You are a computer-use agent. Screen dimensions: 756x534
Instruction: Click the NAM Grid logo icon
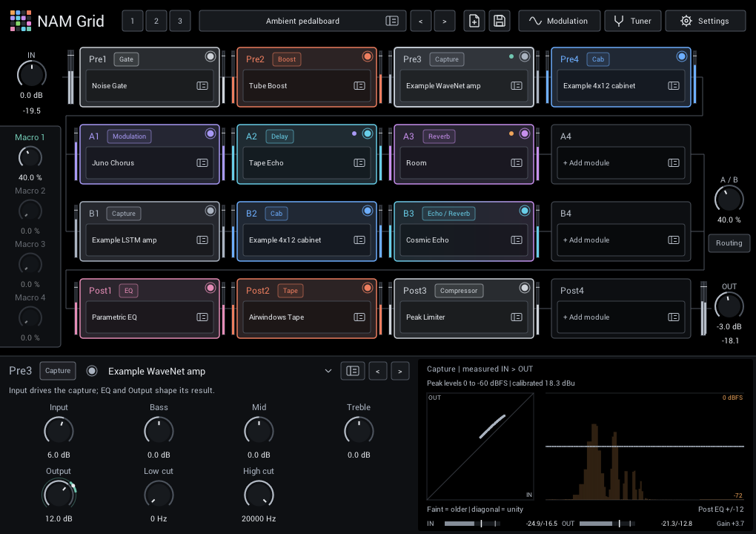(x=21, y=21)
